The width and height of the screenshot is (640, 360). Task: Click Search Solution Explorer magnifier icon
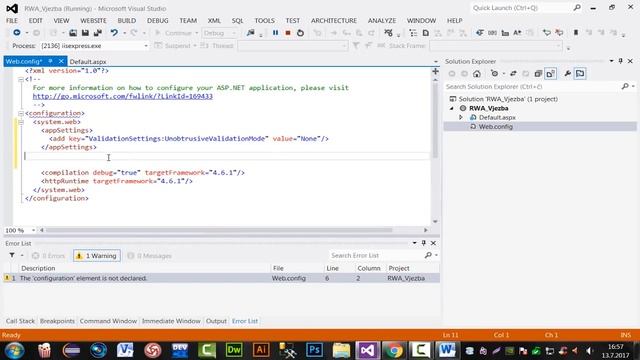coord(625,87)
